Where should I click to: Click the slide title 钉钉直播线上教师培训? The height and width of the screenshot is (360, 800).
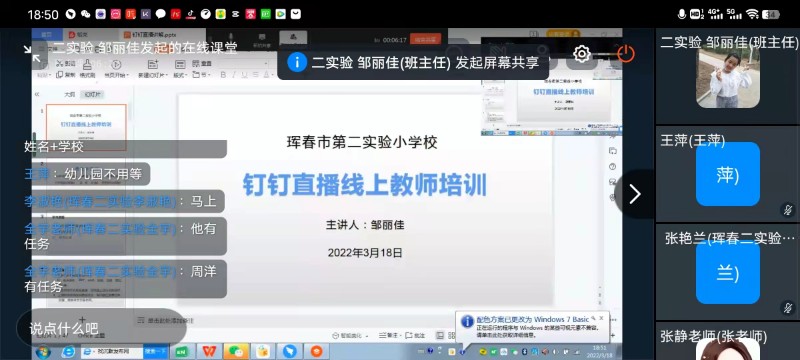pos(364,185)
